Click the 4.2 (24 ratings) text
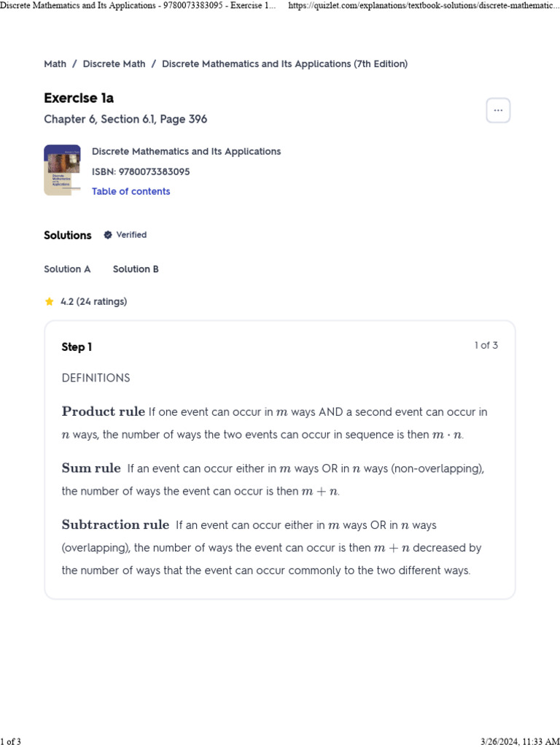The height and width of the screenshot is (747, 560). point(94,301)
